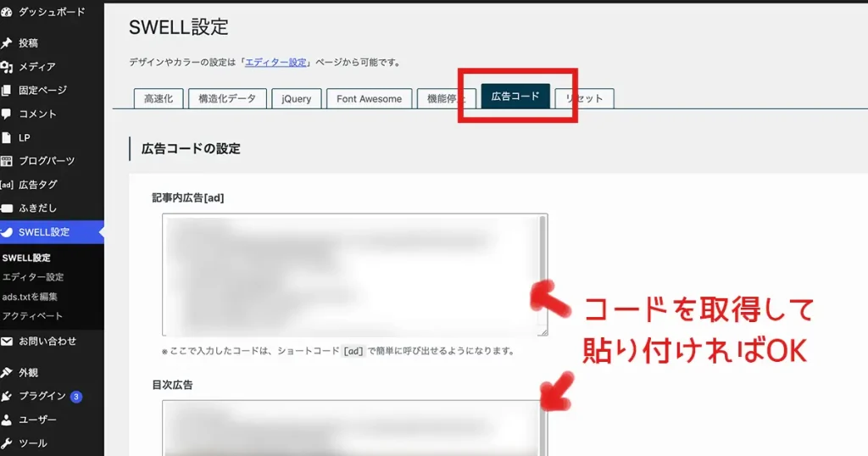Switch to the リセット tab
This screenshot has height=456, width=868.
pyautogui.click(x=584, y=98)
